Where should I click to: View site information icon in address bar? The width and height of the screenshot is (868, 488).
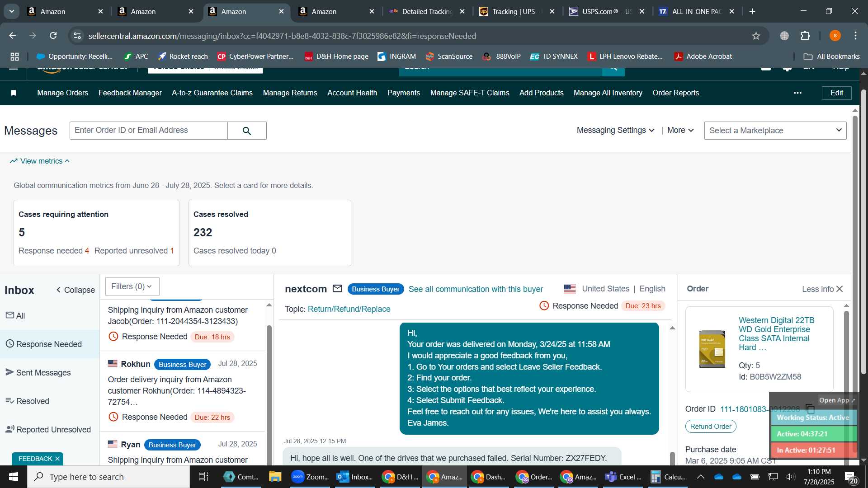(77, 36)
